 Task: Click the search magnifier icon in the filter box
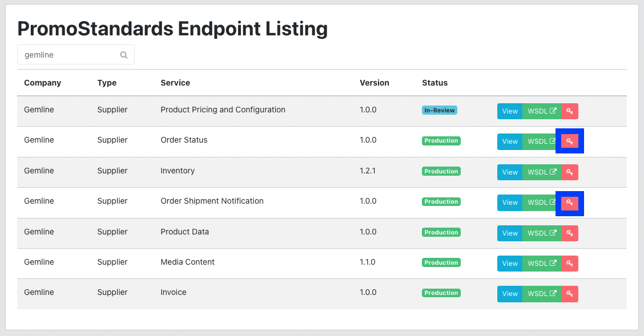124,55
